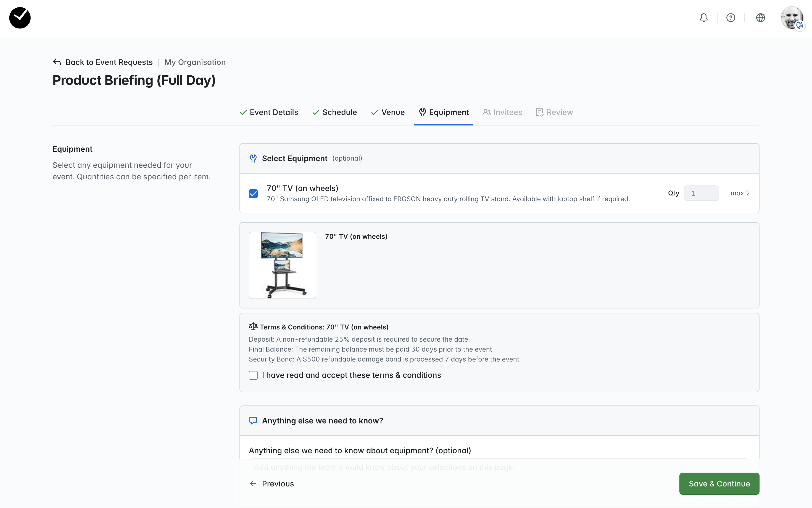Go to the Event Details step

pos(269,112)
